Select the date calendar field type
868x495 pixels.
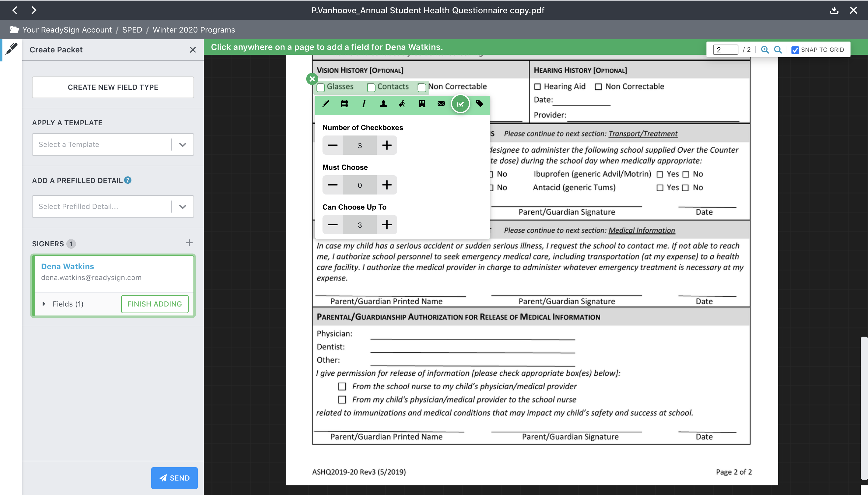[344, 104]
